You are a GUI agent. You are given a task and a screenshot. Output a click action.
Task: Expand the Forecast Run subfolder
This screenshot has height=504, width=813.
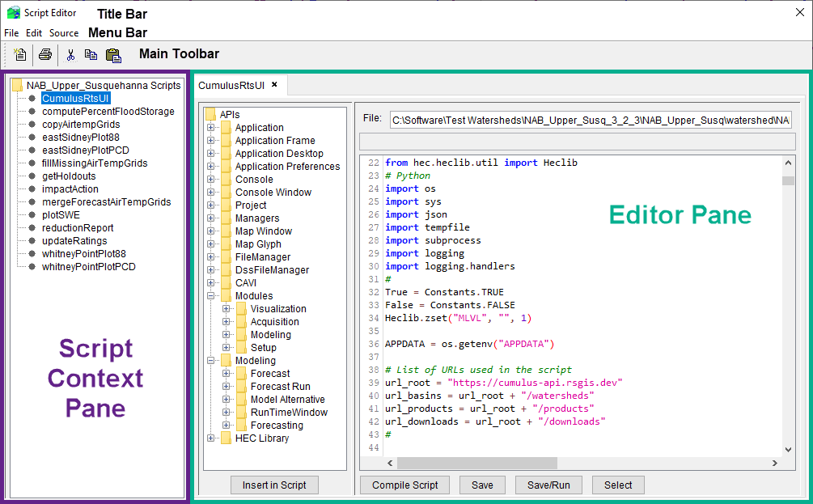point(227,387)
